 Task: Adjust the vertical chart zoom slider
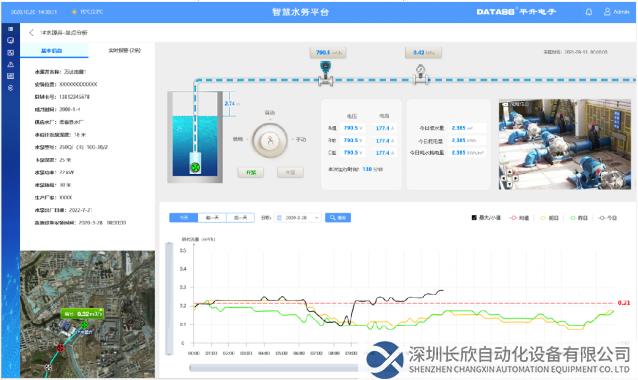(169, 299)
